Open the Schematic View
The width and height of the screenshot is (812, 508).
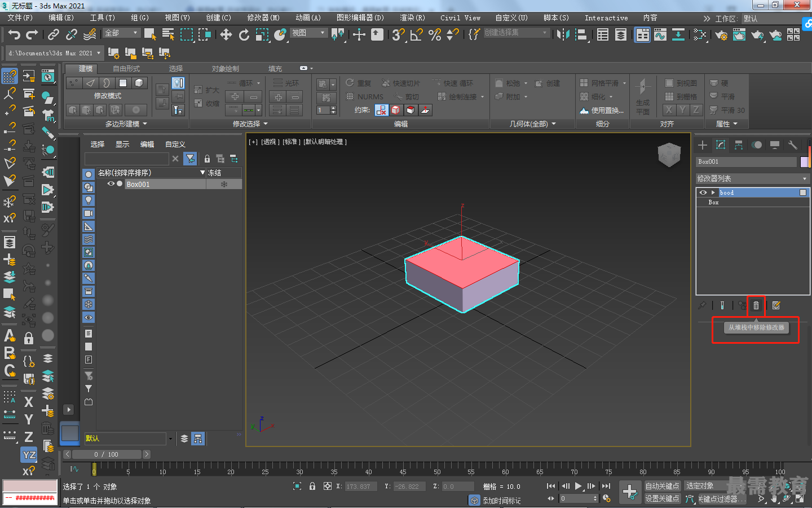(678, 35)
